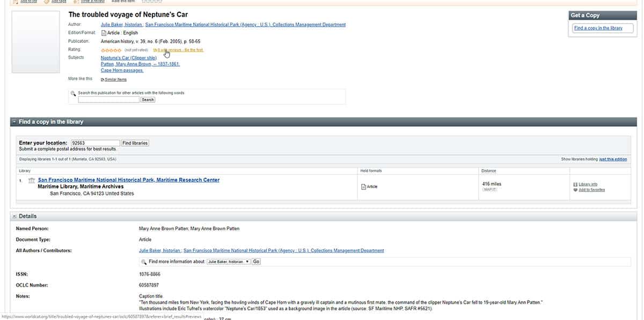
Task: Click the Add tags icon at top
Action: coord(47,2)
